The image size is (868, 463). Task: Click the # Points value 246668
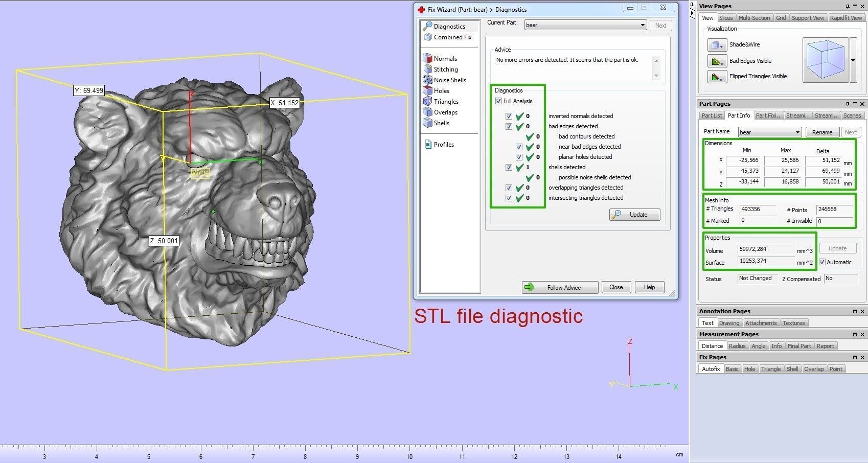[834, 210]
